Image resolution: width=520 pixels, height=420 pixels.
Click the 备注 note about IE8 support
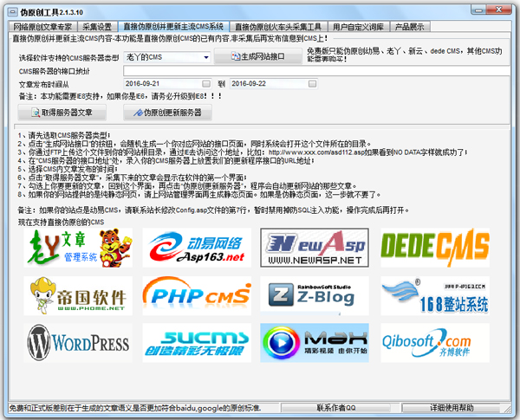coord(120,96)
